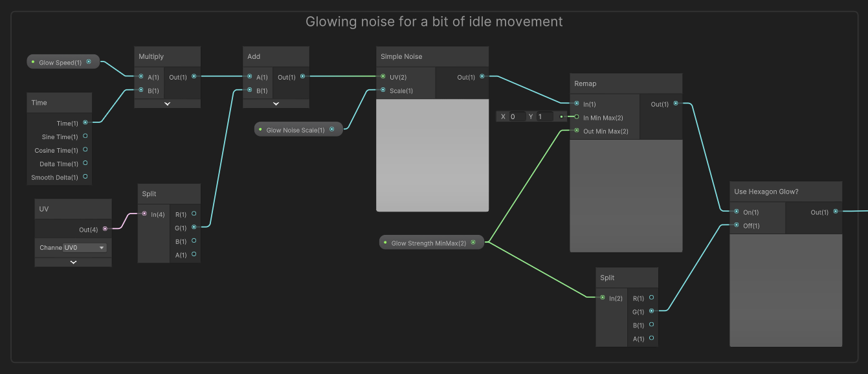Click the UV node's Out(4) port
Screen dimensions: 868x374
105,228
